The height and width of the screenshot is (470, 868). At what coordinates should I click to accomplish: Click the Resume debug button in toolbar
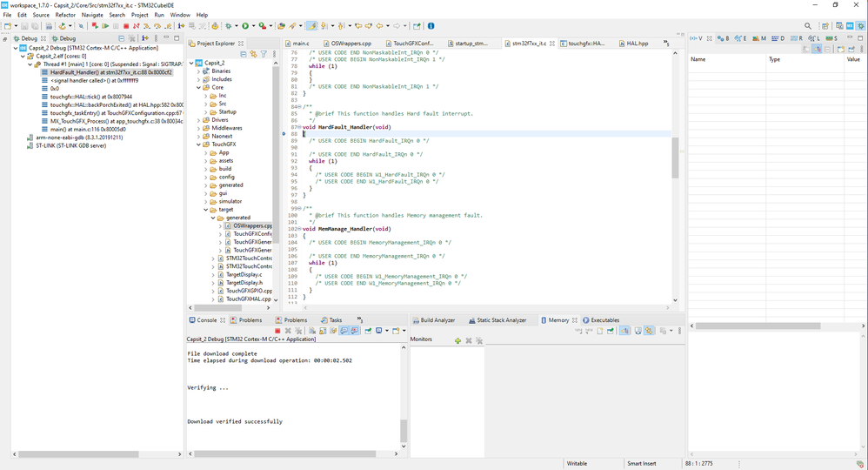pyautogui.click(x=106, y=26)
